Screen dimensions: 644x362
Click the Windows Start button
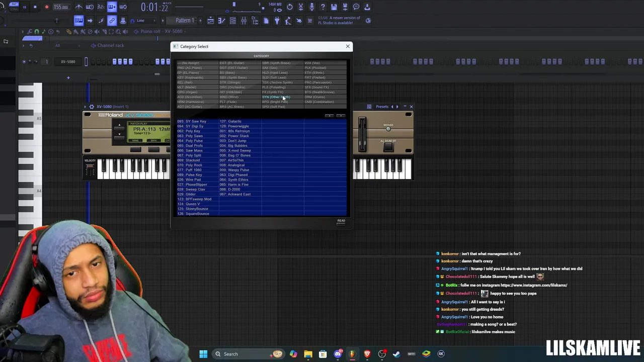pos(203,354)
